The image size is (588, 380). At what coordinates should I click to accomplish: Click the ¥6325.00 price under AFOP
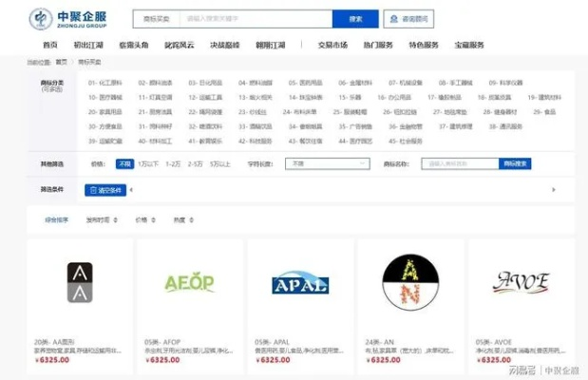pos(162,360)
